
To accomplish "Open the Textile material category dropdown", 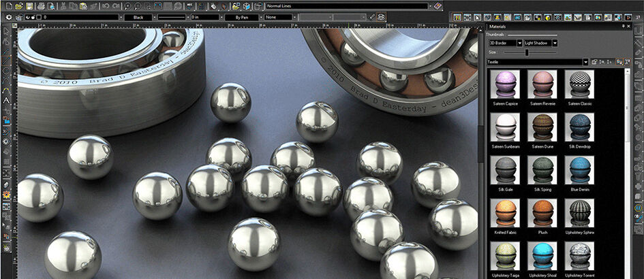I will 585,62.
